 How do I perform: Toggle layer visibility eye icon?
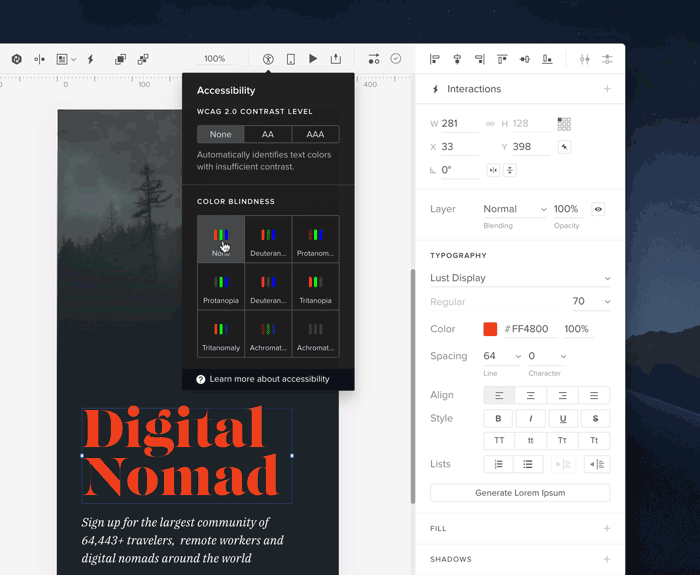click(x=598, y=209)
